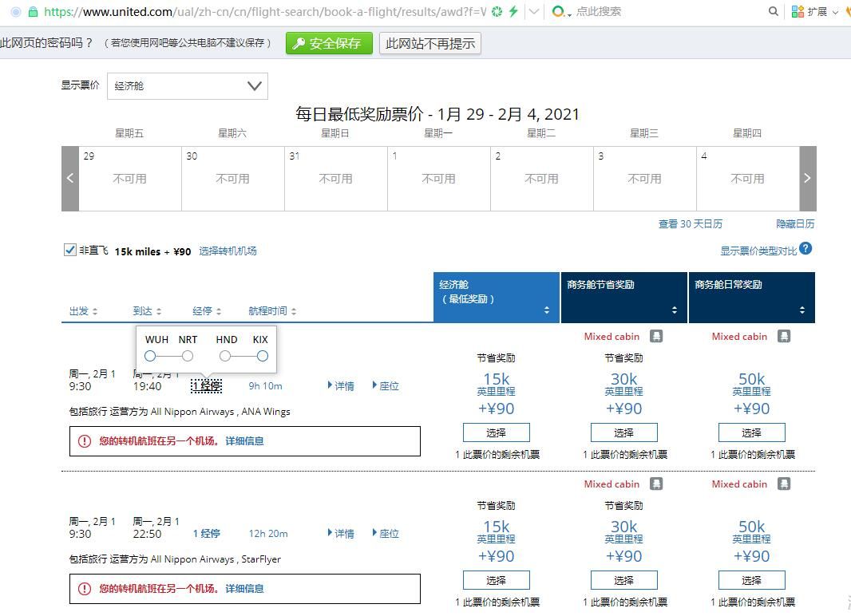This screenshot has width=851, height=616.
Task: Open the 显示票价 经济舱 dropdown
Action: pyautogui.click(x=188, y=85)
